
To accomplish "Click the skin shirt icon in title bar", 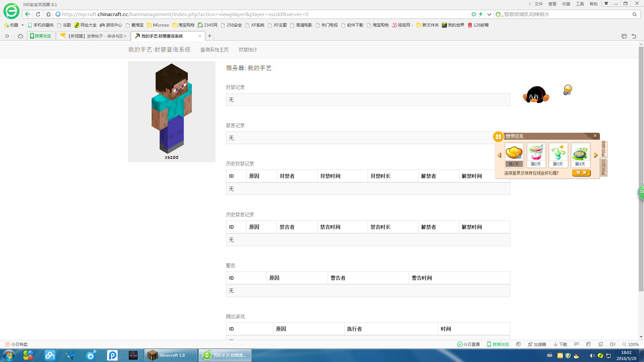I will (606, 3).
